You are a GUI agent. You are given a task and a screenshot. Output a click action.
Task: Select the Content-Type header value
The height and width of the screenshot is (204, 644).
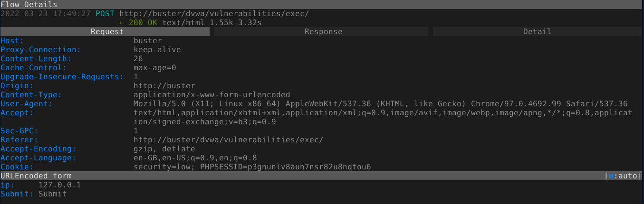coord(211,95)
